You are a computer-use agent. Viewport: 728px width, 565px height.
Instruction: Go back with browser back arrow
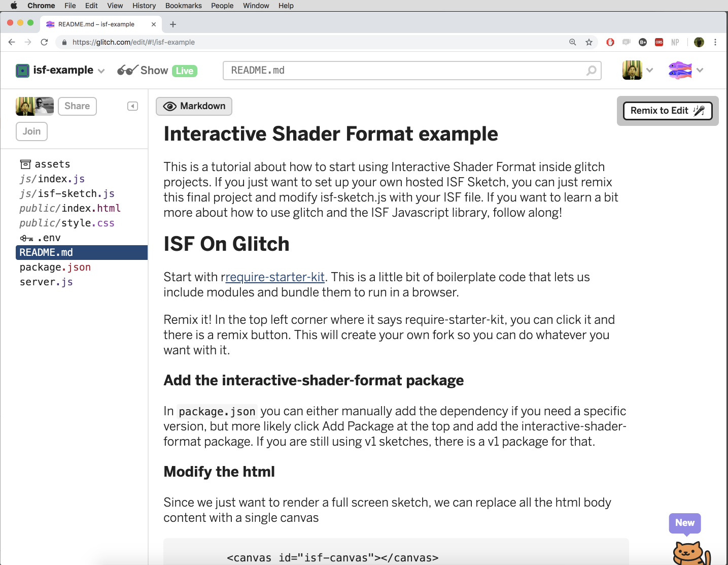click(x=12, y=42)
